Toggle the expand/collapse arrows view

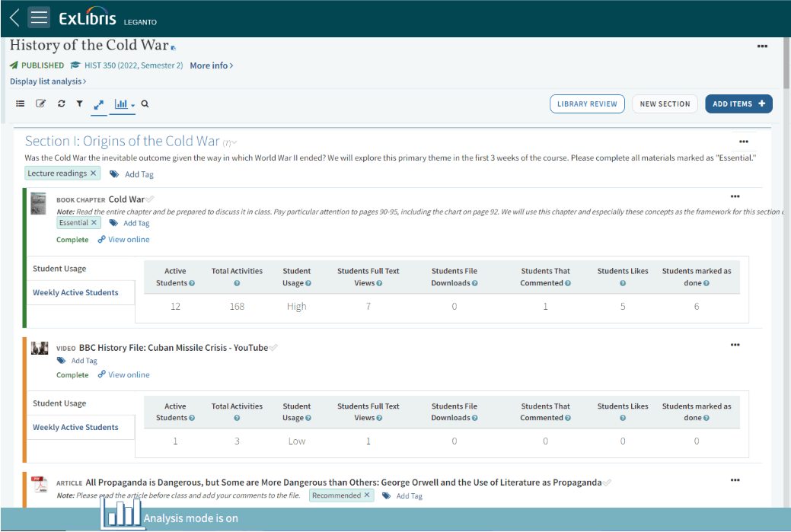(x=99, y=104)
